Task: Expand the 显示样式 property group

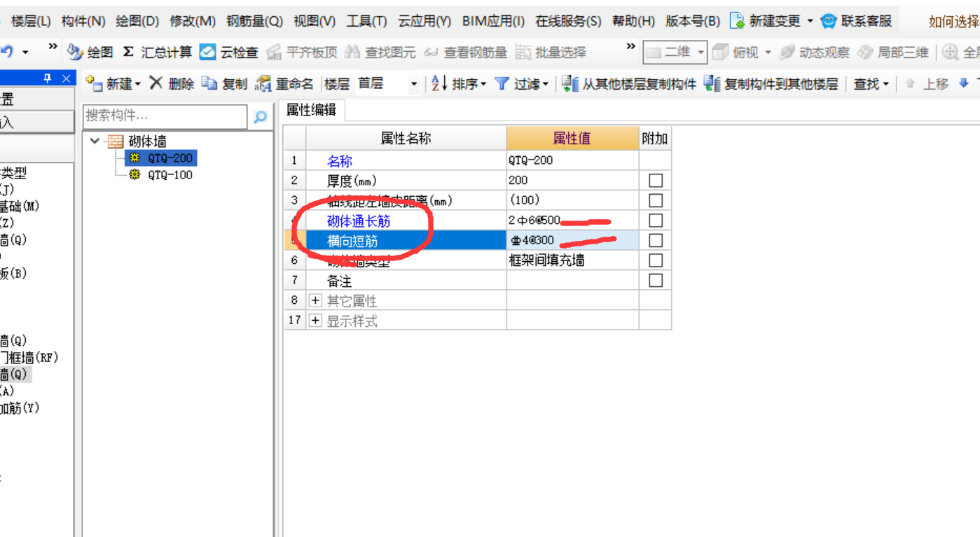Action: (315, 321)
